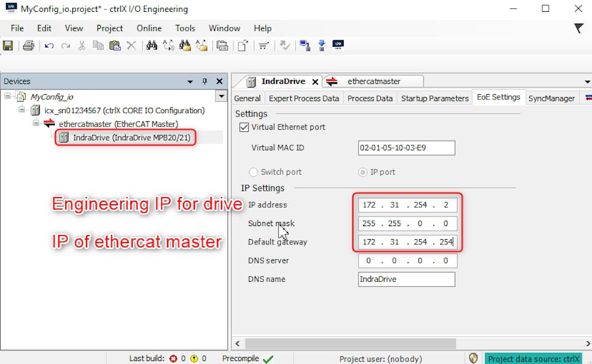This screenshot has height=364, width=592.
Task: Click the yellow warning count icon in status bar
Action: [194, 358]
